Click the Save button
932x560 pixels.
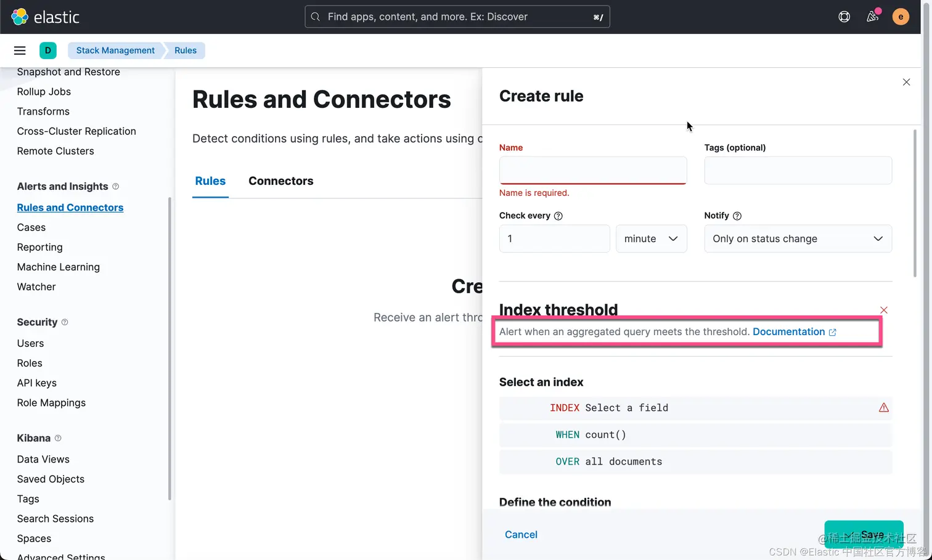(864, 535)
